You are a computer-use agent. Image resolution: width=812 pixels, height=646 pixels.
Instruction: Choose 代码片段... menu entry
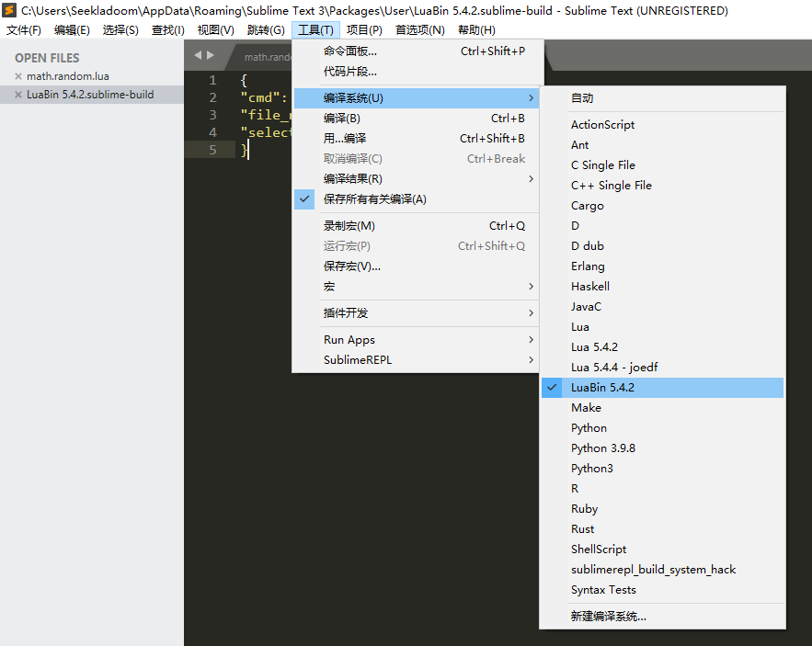(x=417, y=72)
